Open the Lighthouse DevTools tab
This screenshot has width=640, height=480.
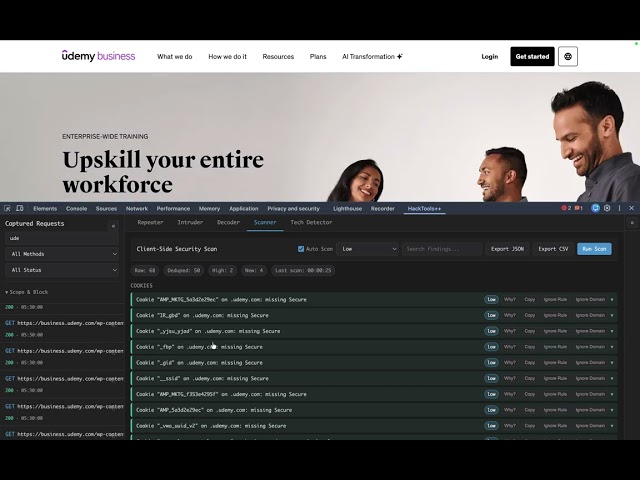[347, 209]
